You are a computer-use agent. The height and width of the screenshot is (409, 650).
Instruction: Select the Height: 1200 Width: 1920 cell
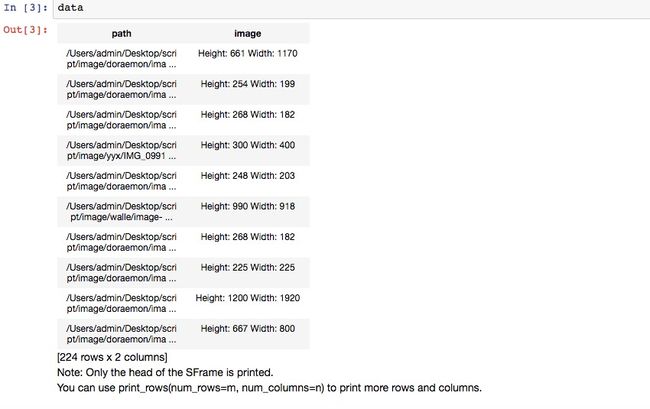(x=247, y=298)
